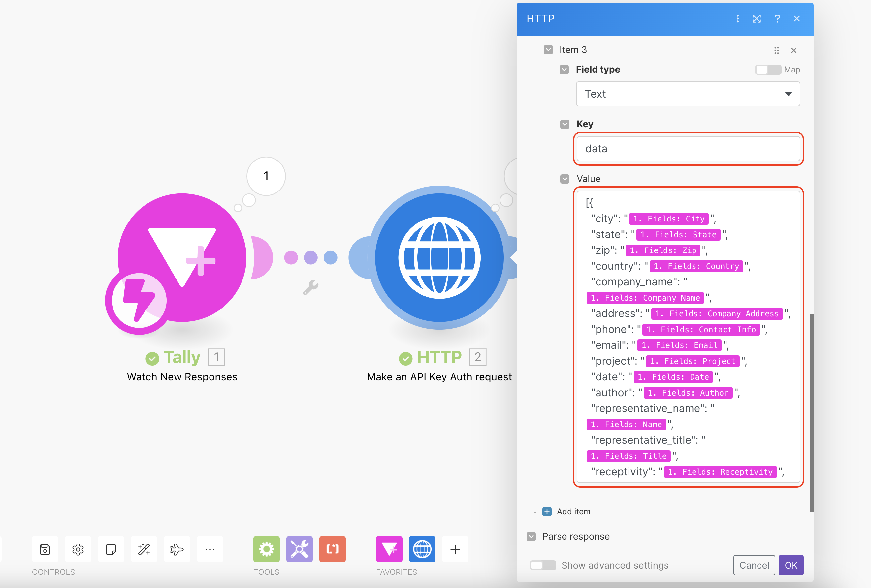The image size is (871, 588).
Task: Click the wrench icon between the modules
Action: tap(311, 288)
